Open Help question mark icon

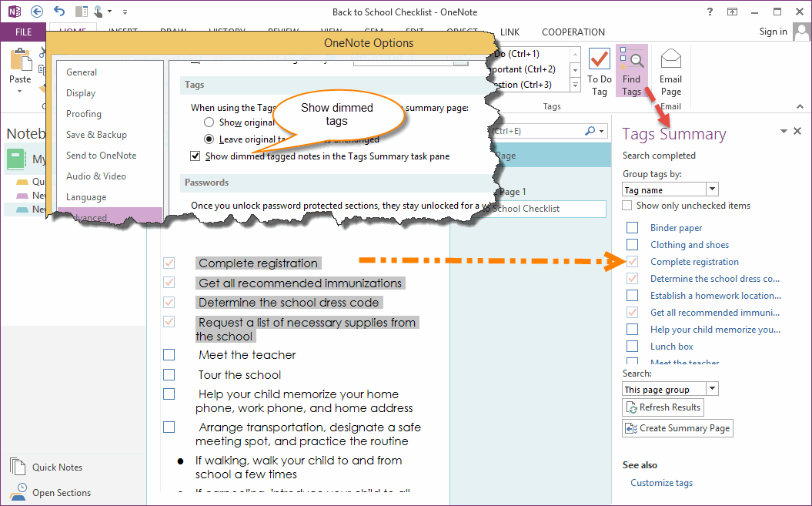[x=710, y=12]
